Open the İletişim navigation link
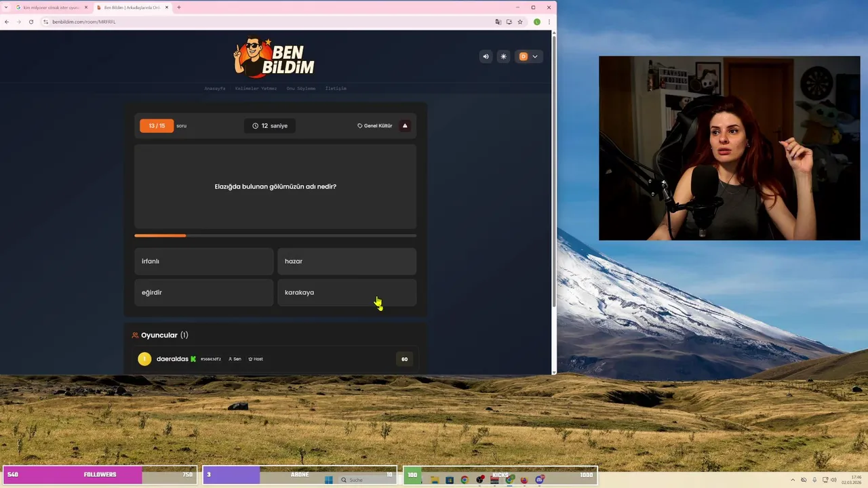The width and height of the screenshot is (868, 488). 336,89
